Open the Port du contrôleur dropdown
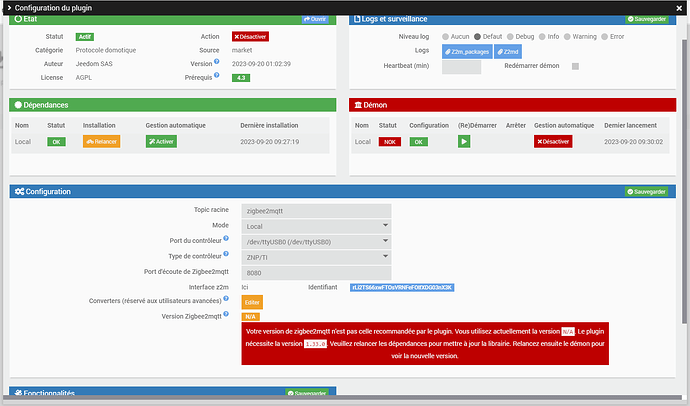Image resolution: width=690 pixels, height=406 pixels. pyautogui.click(x=316, y=241)
